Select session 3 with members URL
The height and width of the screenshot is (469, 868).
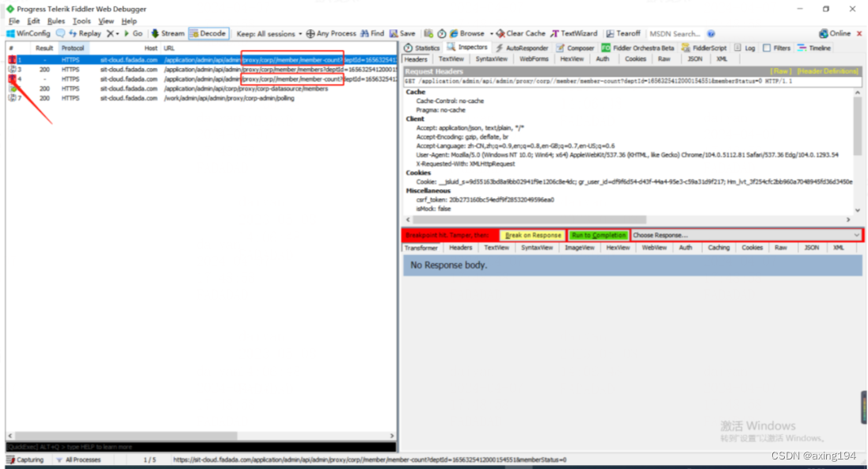(201, 70)
